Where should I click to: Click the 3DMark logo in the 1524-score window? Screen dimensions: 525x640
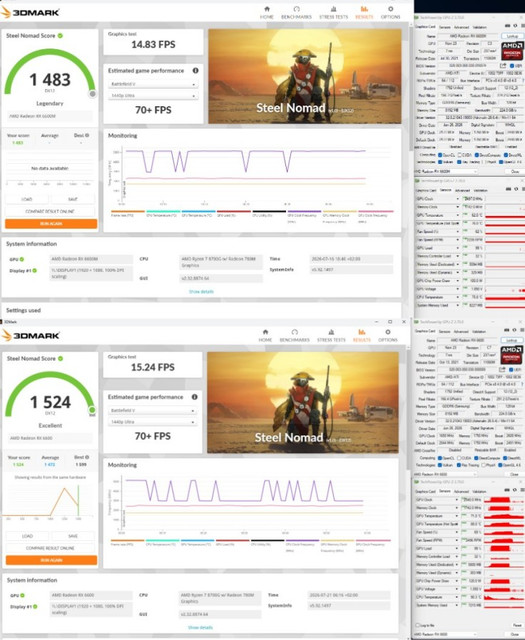[31, 336]
